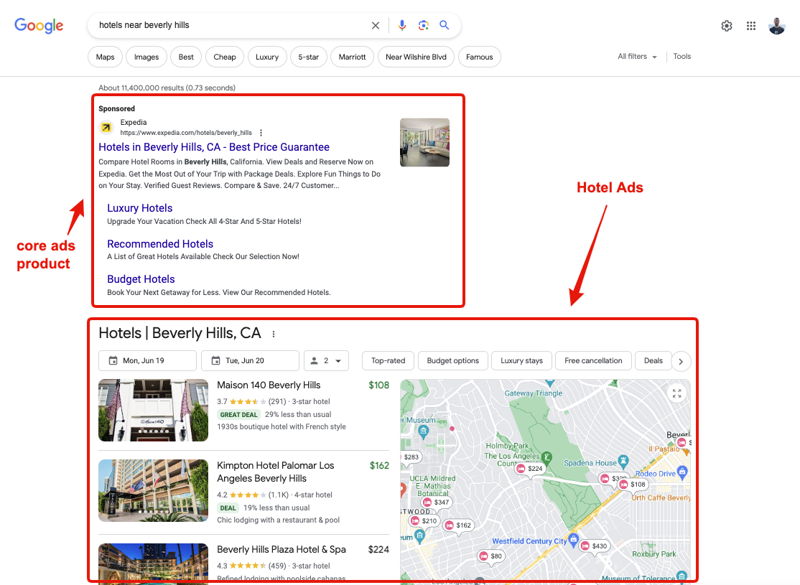The height and width of the screenshot is (585, 800).
Task: Open check-out date Tue, Jun 20
Action: click(250, 361)
